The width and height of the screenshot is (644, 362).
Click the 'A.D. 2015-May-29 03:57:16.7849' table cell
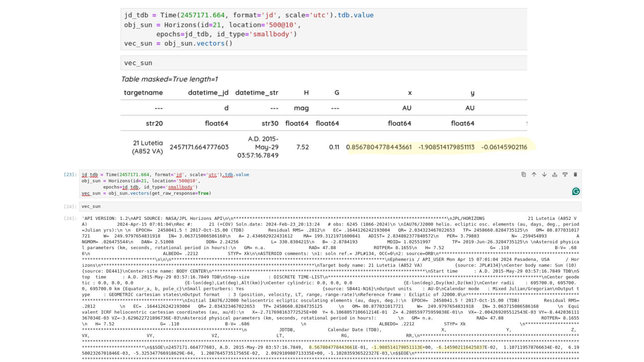(x=258, y=147)
